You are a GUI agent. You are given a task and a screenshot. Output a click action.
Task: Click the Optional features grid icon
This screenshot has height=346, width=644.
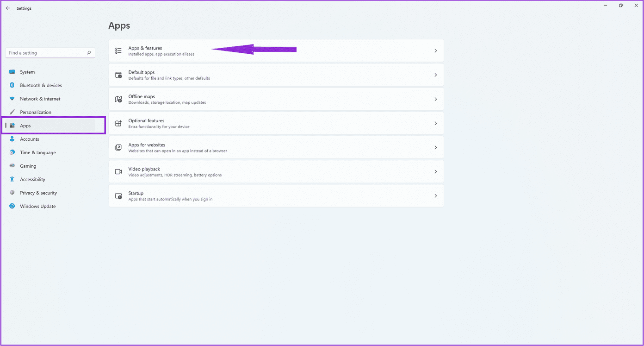tap(118, 123)
